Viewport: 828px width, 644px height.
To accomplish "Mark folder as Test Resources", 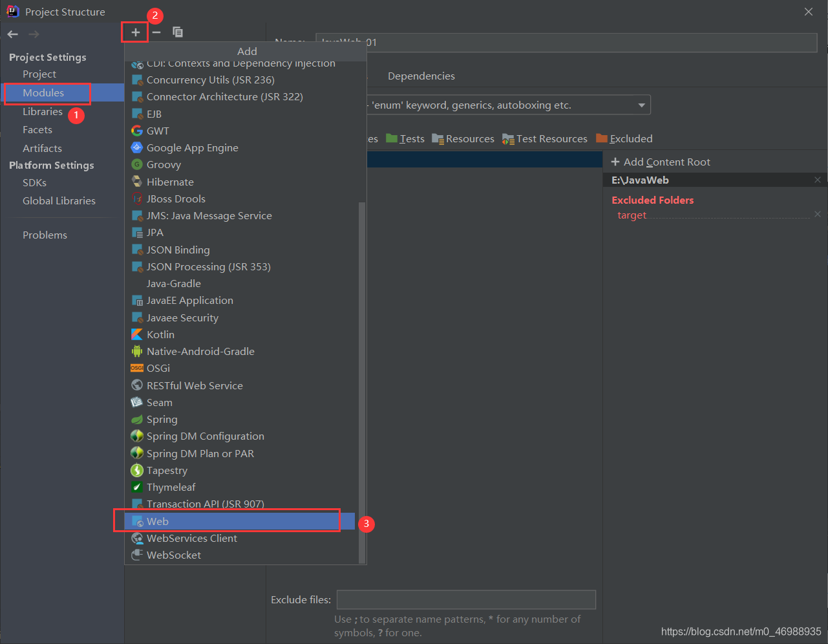I will pyautogui.click(x=545, y=138).
